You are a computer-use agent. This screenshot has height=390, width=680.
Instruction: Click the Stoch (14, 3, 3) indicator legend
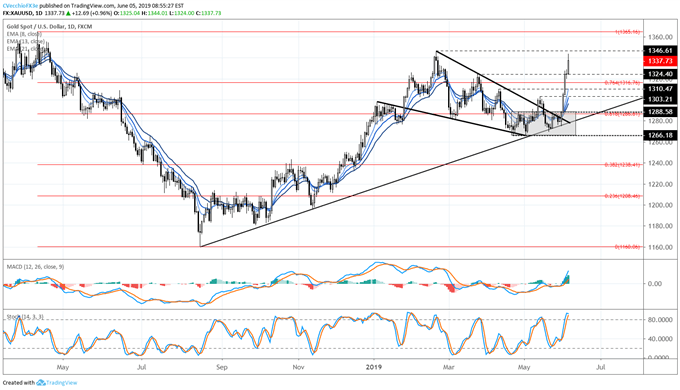tap(25, 317)
